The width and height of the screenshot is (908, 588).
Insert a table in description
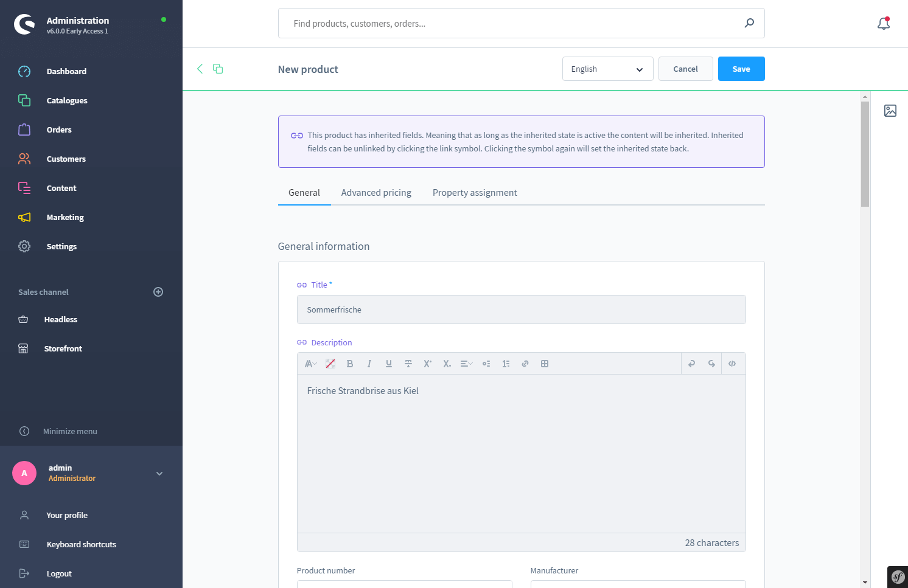(545, 364)
